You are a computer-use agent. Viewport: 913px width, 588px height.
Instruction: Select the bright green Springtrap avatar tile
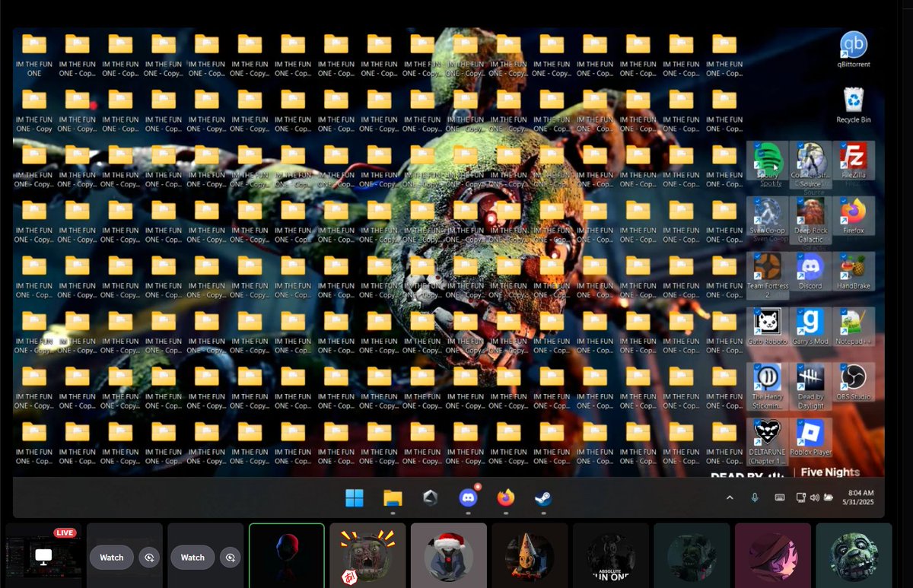(854, 555)
